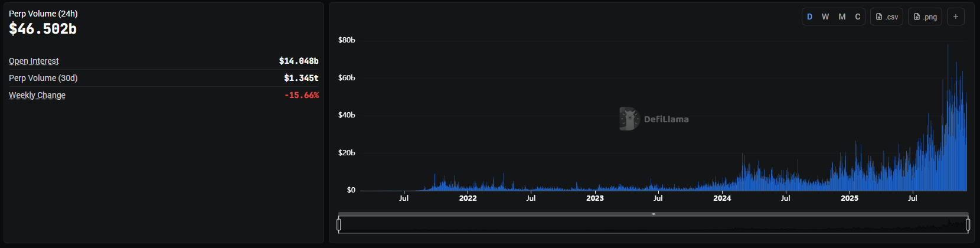
Task: Click the left handle of range slider
Action: point(339,224)
